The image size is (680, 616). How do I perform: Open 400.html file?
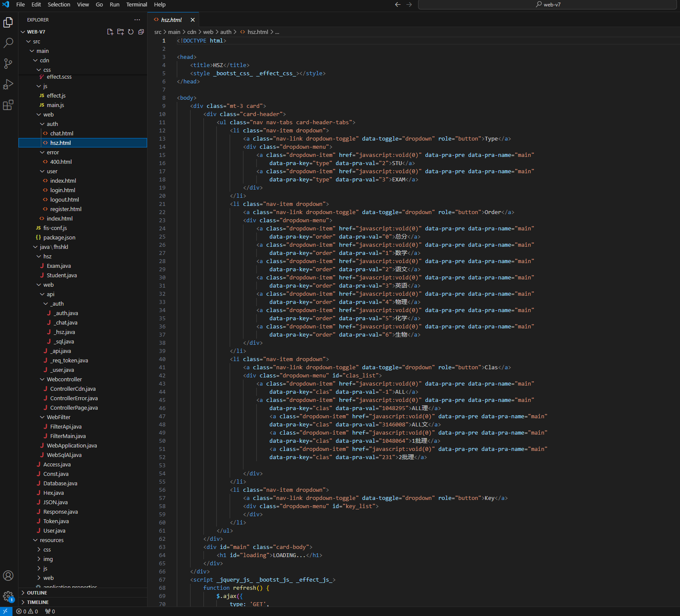point(83,162)
